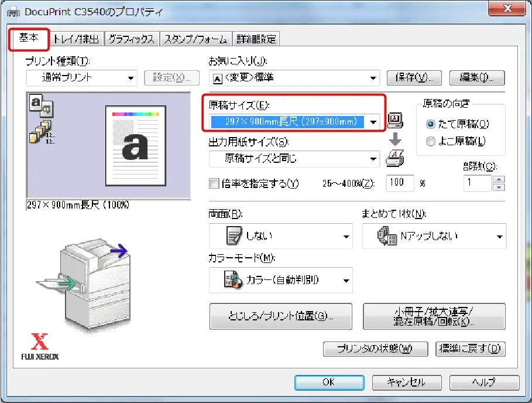The image size is (532, 403).
Task: Click the 'a' pages icon in preview
Action: tap(41, 105)
